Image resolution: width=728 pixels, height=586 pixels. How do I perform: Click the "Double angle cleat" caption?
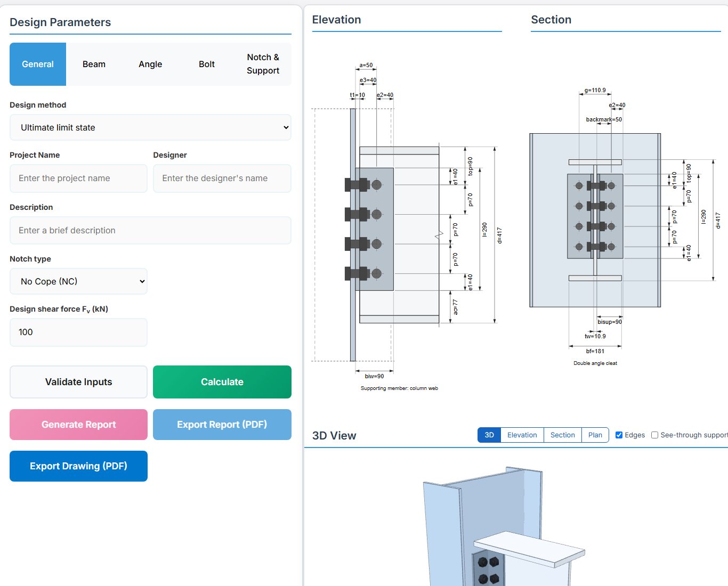(595, 363)
